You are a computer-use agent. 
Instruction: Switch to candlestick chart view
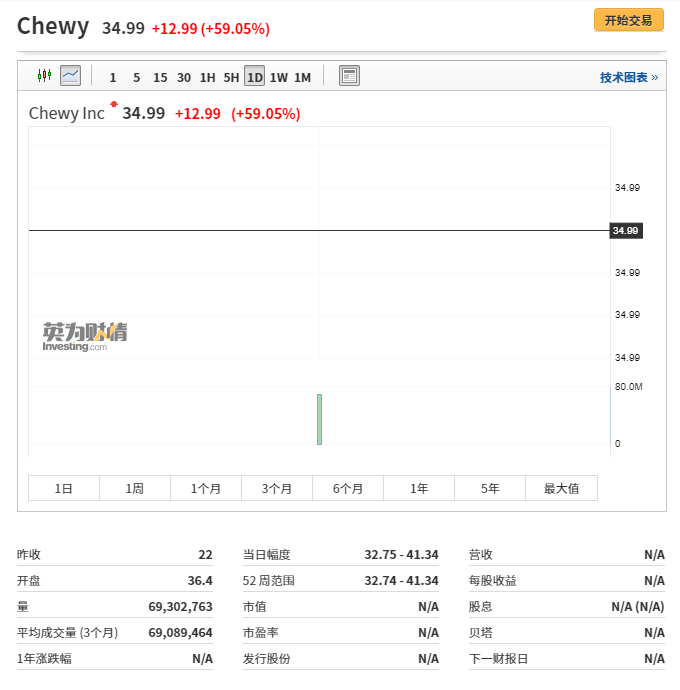(x=44, y=76)
